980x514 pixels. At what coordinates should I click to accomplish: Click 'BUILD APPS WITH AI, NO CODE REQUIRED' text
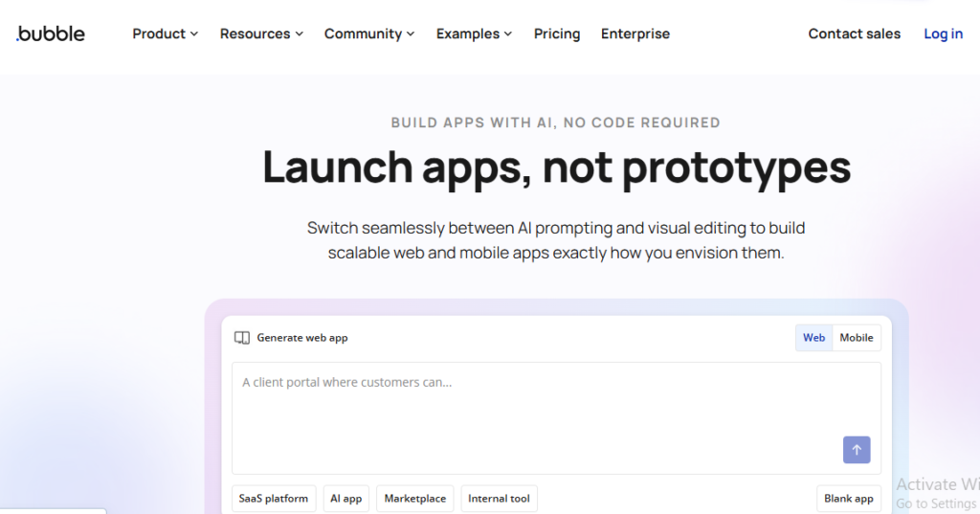556,123
